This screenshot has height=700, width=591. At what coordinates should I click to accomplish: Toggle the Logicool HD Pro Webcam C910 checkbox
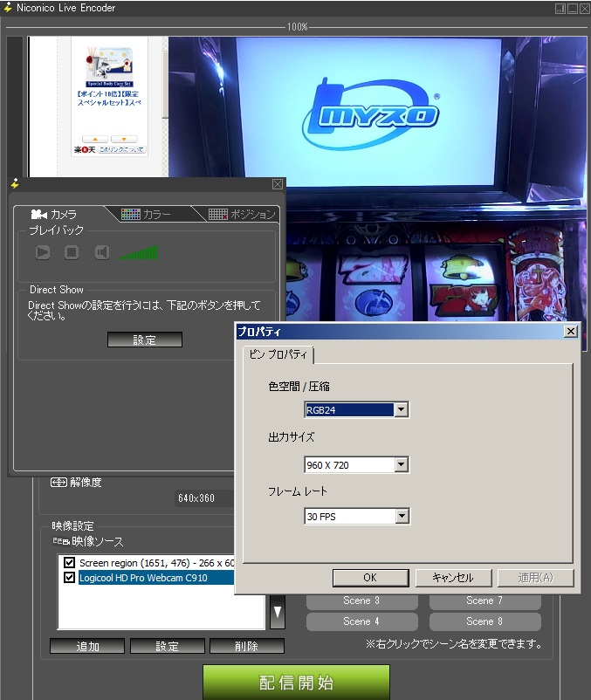69,577
